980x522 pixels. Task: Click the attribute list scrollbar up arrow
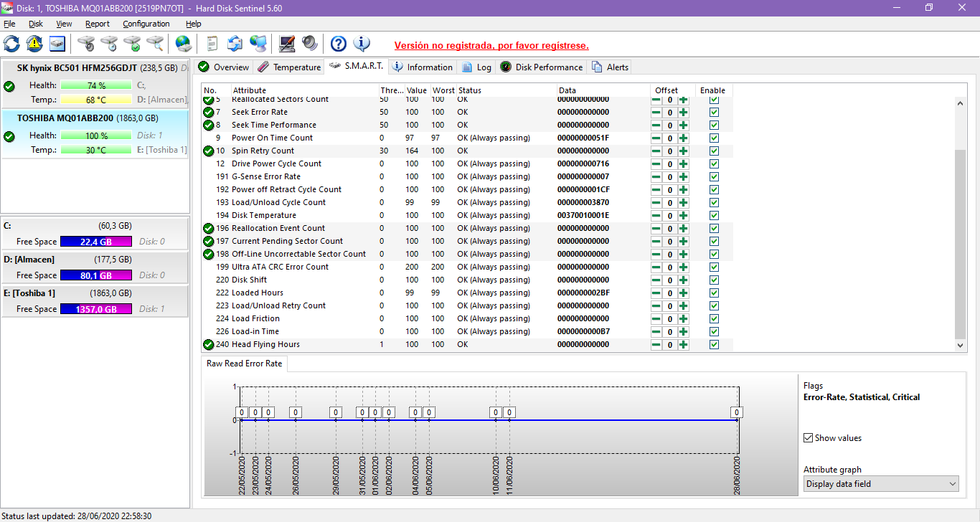click(x=961, y=103)
